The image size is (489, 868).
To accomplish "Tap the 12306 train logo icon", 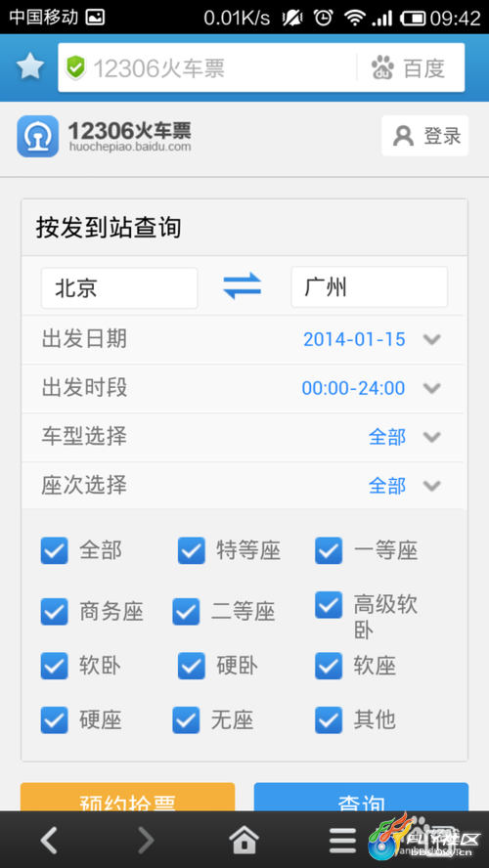I will click(x=38, y=136).
